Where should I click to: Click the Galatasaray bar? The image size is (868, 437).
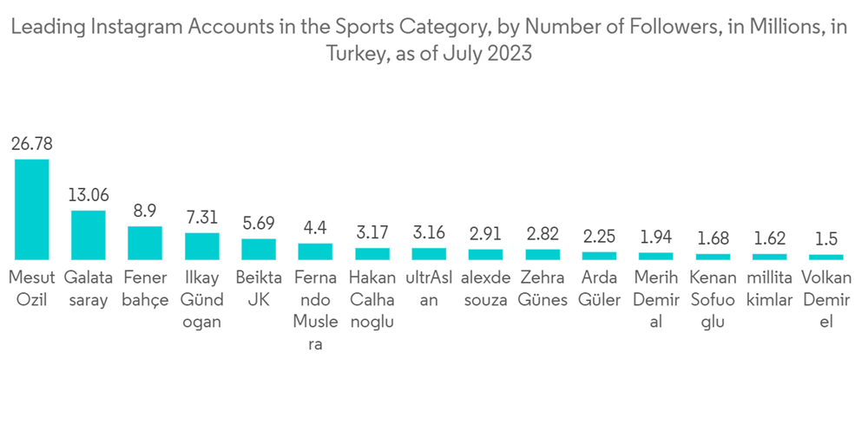[89, 235]
